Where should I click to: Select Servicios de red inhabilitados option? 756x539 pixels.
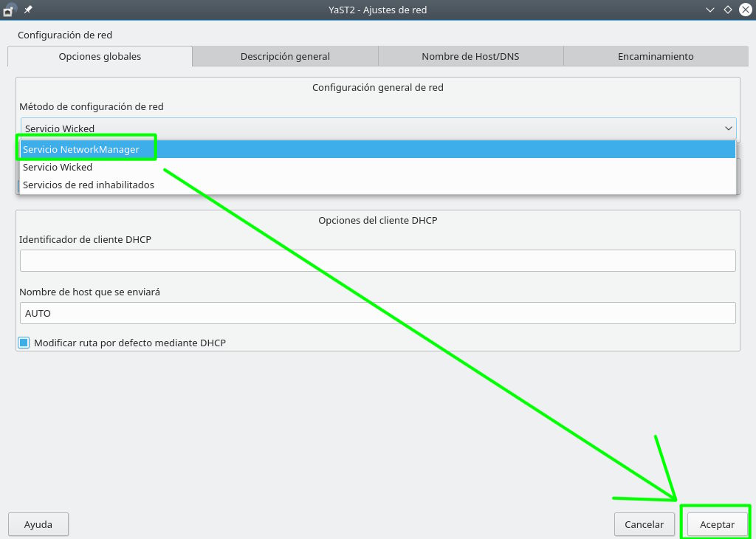pyautogui.click(x=89, y=185)
